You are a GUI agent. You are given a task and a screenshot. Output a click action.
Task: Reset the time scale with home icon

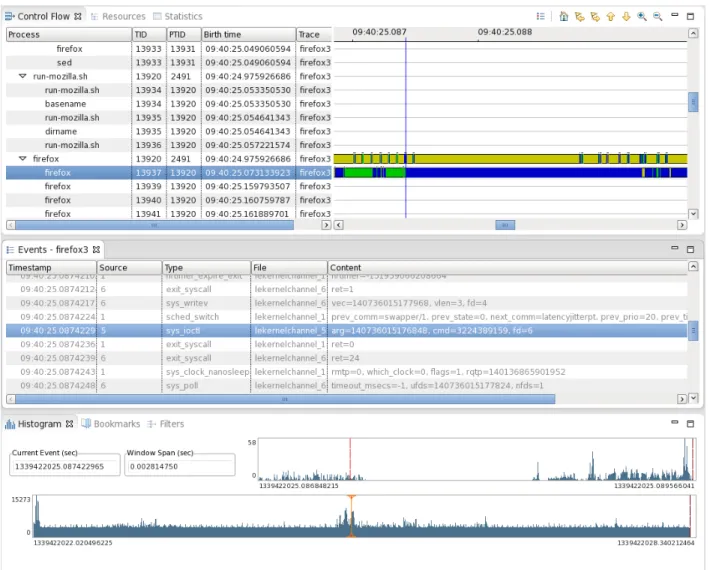click(564, 16)
